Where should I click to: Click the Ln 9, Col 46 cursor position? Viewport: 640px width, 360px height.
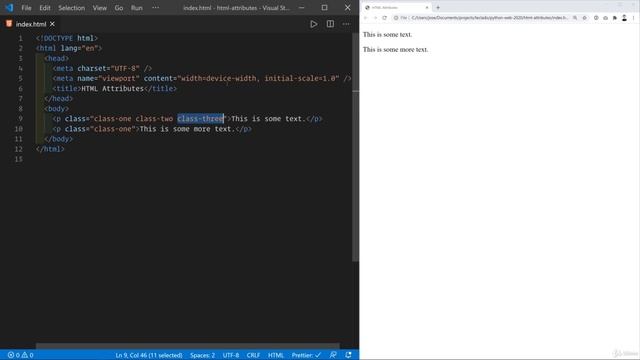pos(149,355)
